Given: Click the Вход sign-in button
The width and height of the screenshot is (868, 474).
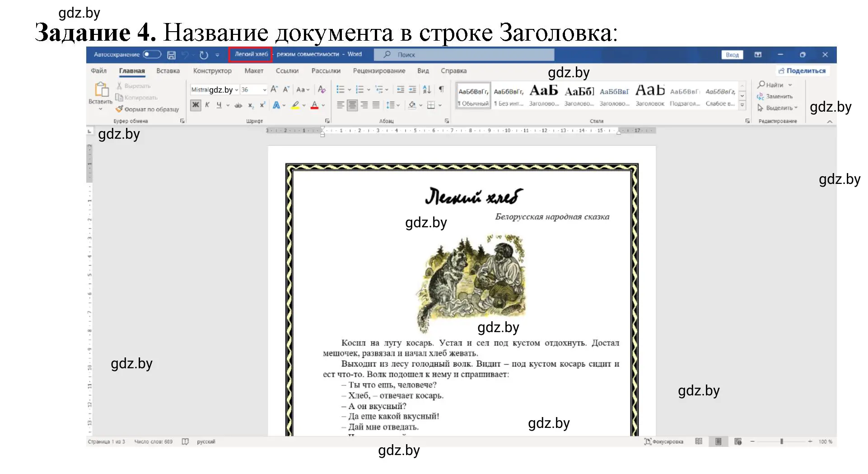Looking at the screenshot, I should (732, 55).
